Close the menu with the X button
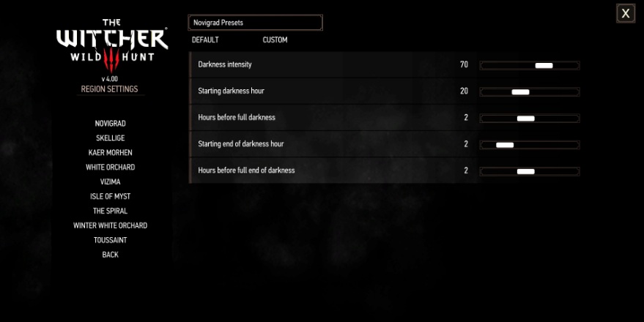 (625, 13)
